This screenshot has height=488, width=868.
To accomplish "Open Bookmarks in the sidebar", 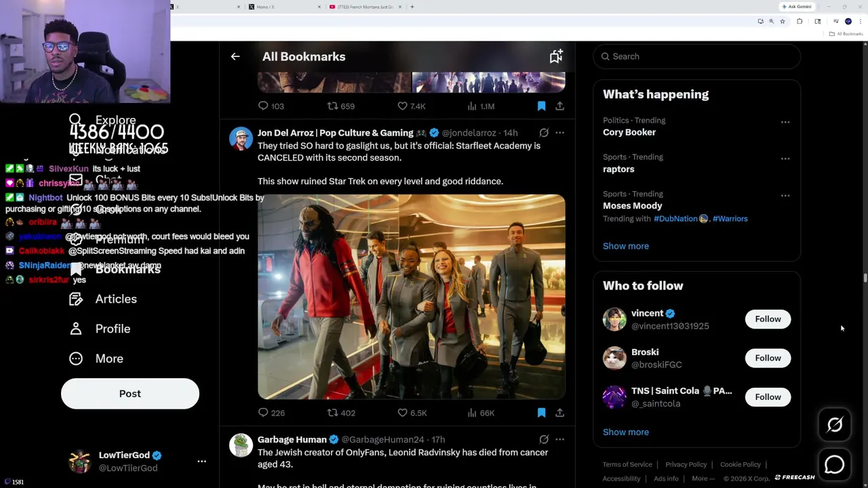I will pyautogui.click(x=115, y=269).
